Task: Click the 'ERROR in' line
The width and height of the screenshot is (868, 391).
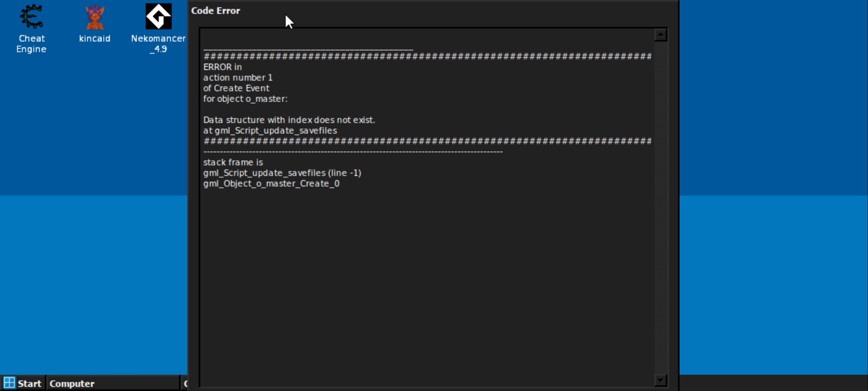Action: point(222,67)
